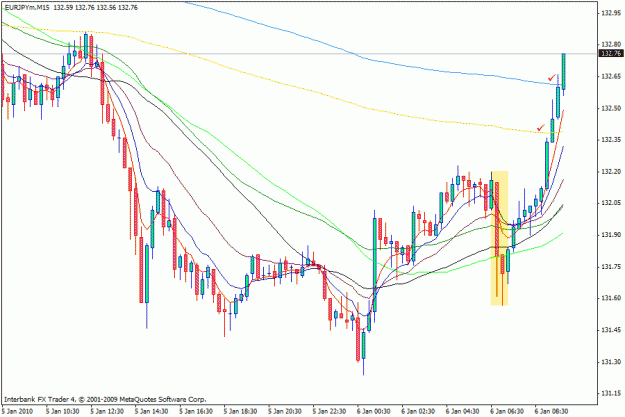The width and height of the screenshot is (625, 417).
Task: Click the 6 Jan 02:30 time label
Action: pyautogui.click(x=419, y=411)
